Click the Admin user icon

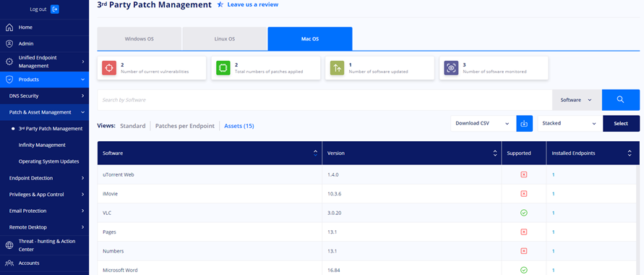(x=9, y=43)
